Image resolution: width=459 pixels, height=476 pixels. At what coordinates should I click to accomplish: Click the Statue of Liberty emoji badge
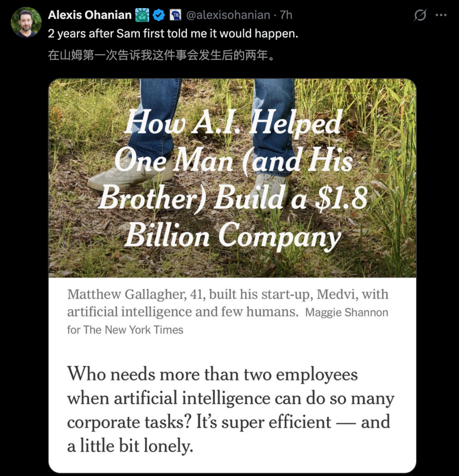pyautogui.click(x=142, y=15)
